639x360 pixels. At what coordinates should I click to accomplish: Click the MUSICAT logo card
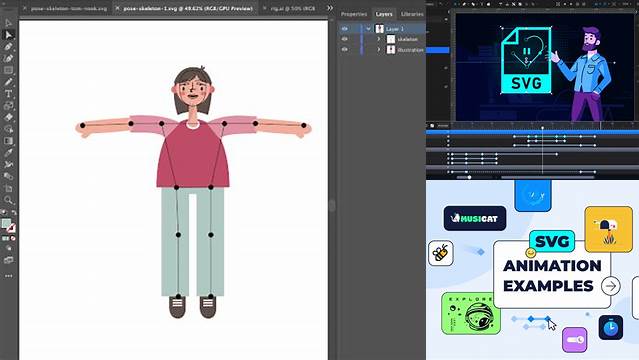[x=475, y=219]
